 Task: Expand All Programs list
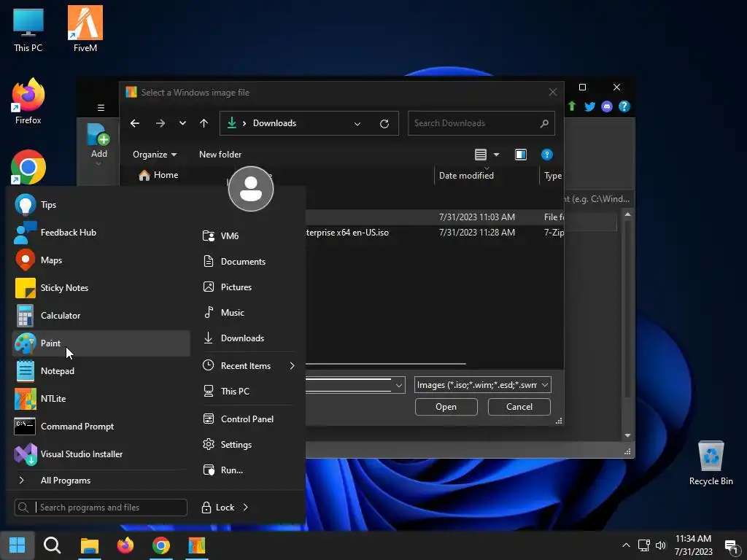[101, 481]
